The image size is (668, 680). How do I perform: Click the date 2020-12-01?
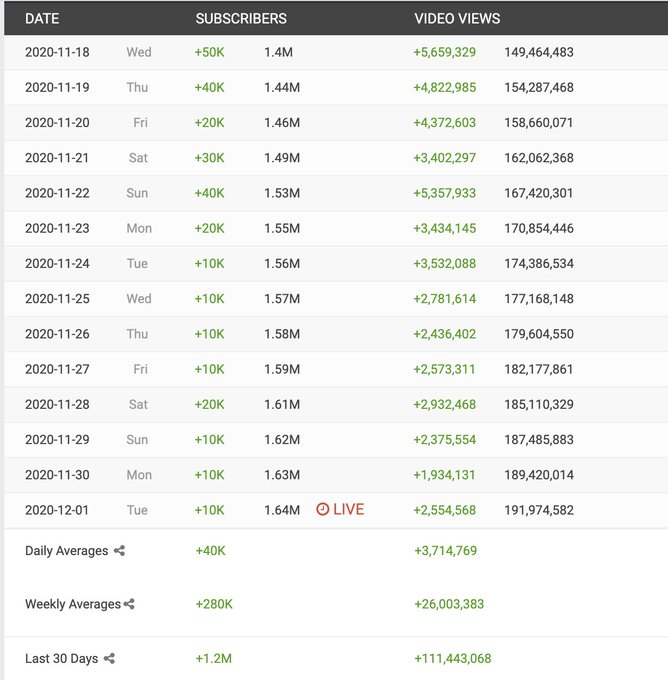[57, 510]
